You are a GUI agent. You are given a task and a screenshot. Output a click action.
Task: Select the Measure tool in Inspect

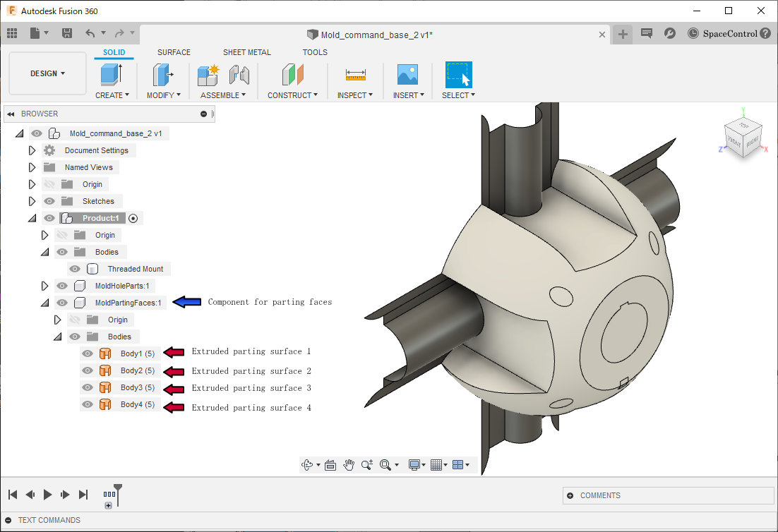click(x=355, y=75)
